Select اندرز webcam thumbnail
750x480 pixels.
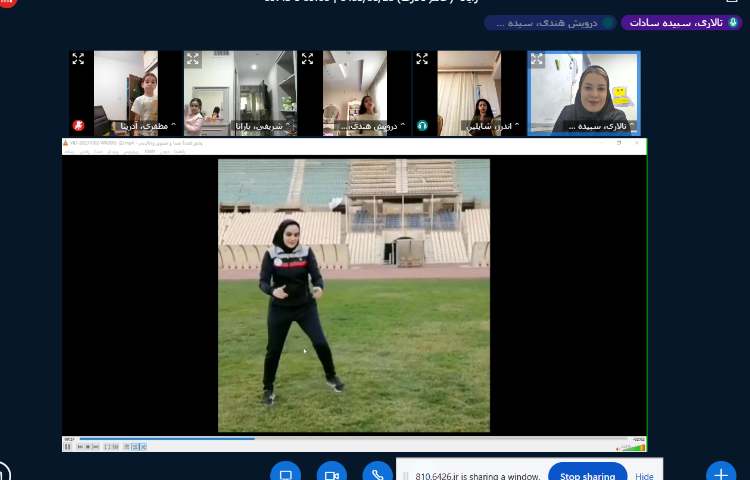469,93
